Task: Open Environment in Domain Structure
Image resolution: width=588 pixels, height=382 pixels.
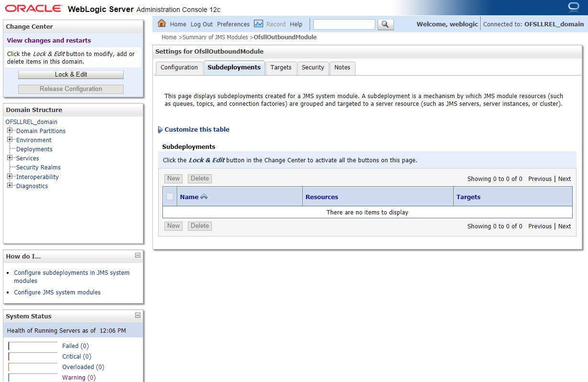Action: click(x=34, y=140)
